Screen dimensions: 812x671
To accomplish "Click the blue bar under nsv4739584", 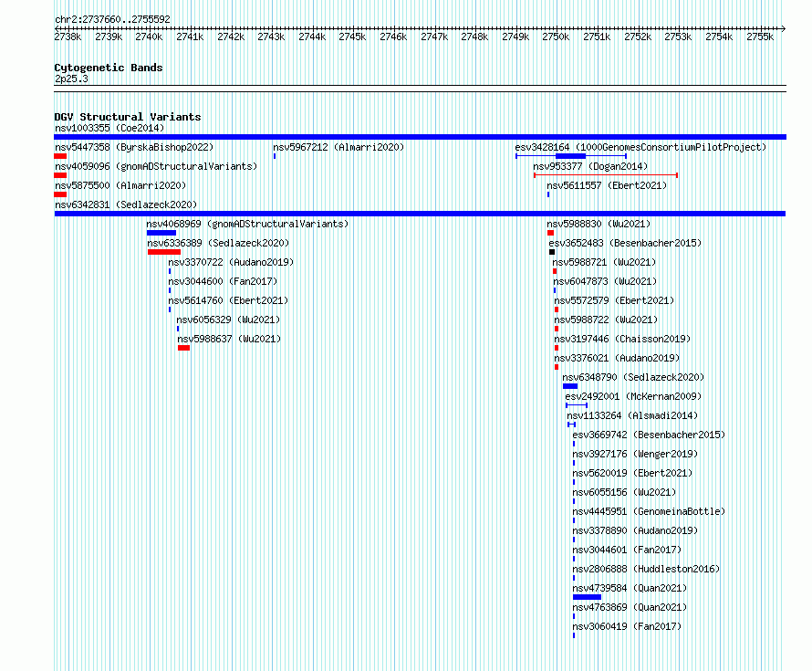I will [588, 597].
